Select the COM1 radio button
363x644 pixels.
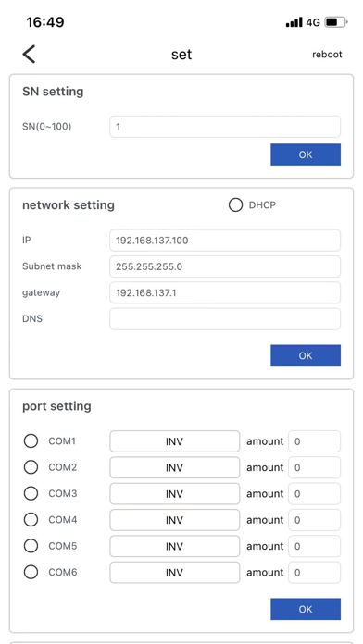(31, 441)
